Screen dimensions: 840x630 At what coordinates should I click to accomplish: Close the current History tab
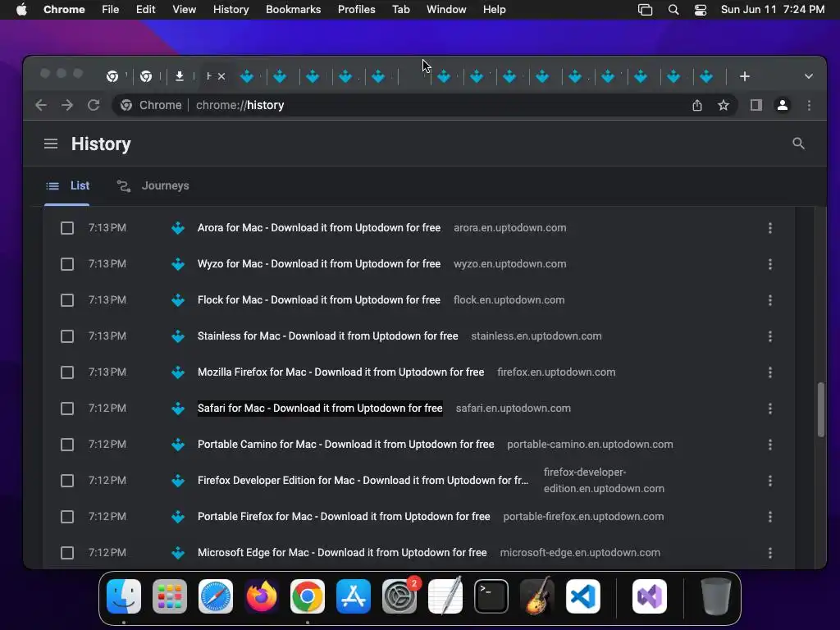tap(221, 76)
